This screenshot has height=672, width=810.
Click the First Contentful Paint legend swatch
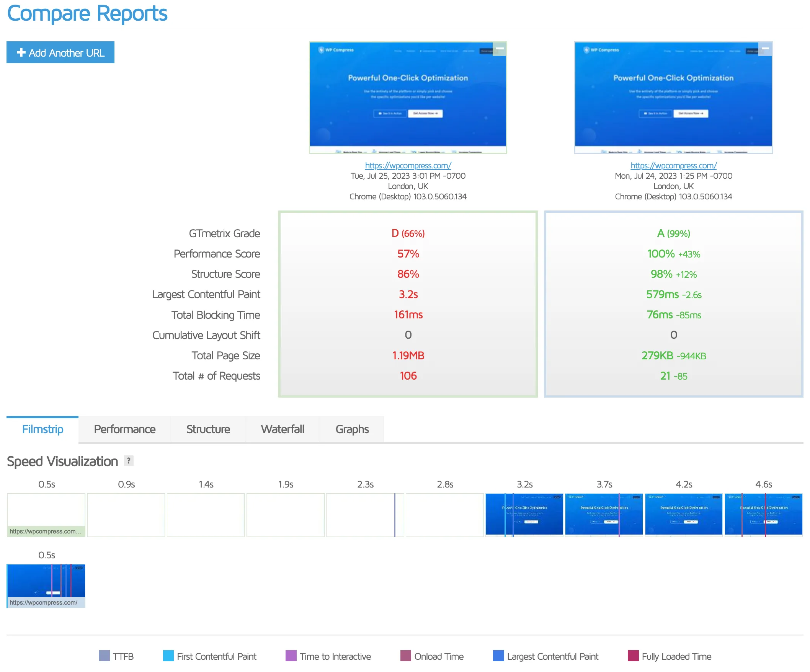tap(168, 656)
